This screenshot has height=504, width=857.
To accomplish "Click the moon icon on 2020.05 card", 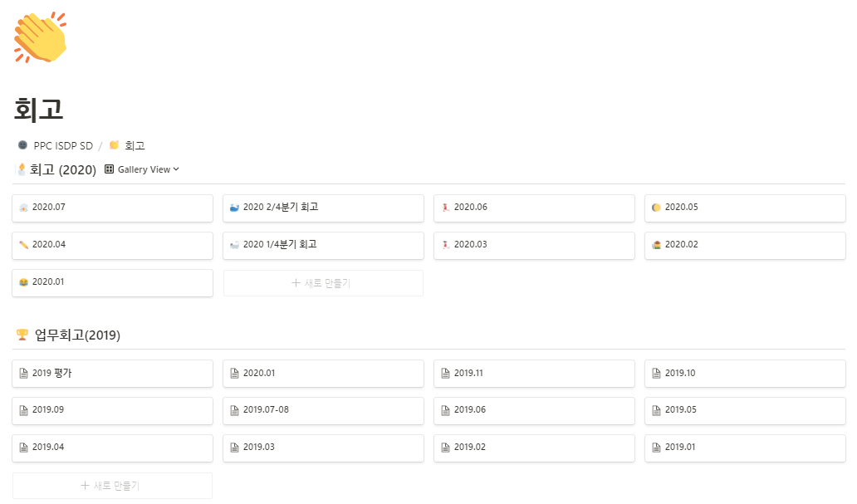I will [x=656, y=208].
